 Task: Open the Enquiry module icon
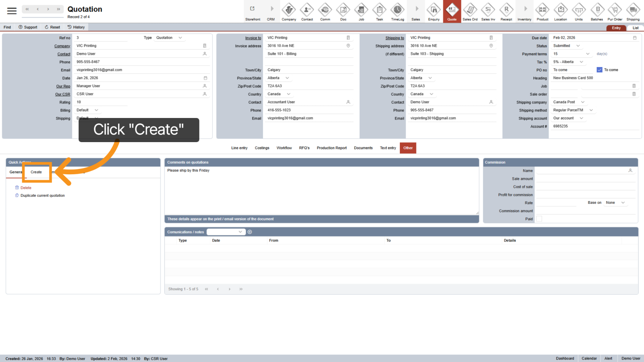click(434, 11)
